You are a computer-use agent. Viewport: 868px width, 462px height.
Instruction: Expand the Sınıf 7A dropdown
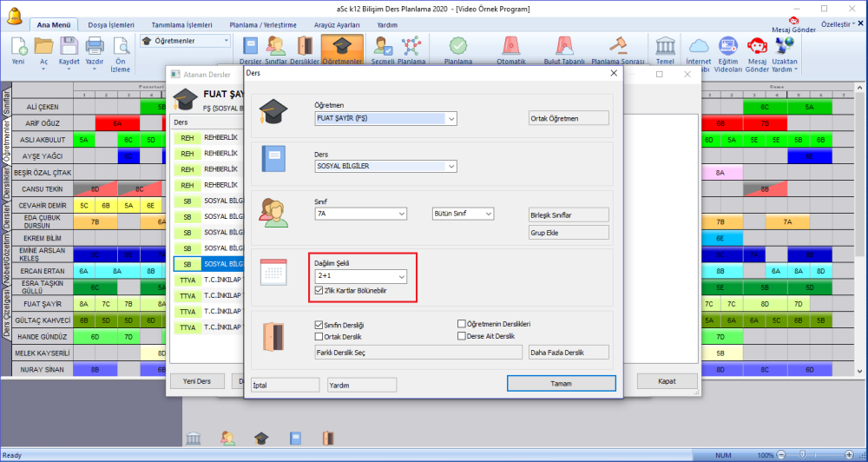[x=401, y=214]
